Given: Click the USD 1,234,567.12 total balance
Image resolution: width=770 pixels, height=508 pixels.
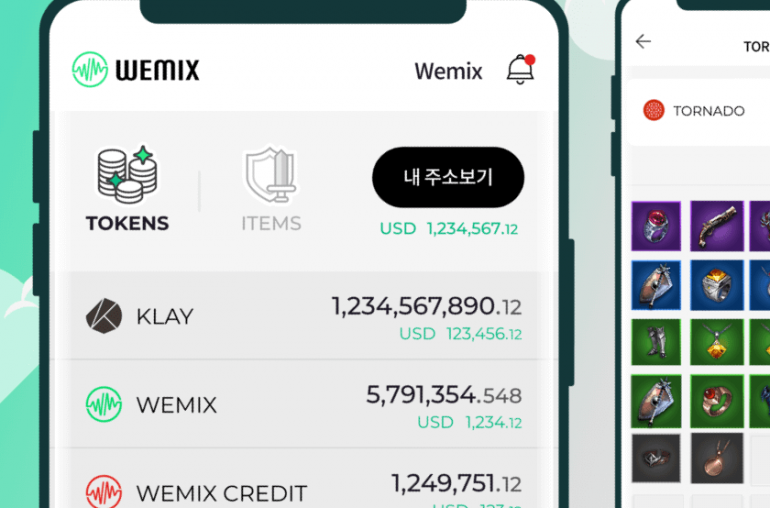Looking at the screenshot, I should pos(449,228).
